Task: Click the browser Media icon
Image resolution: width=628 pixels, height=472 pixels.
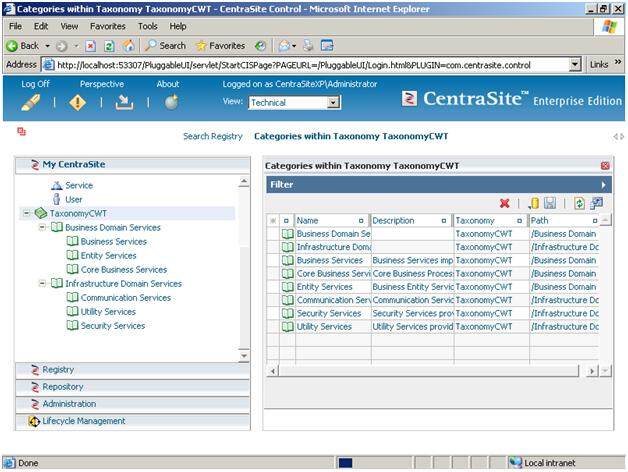Action: pyautogui.click(x=260, y=46)
